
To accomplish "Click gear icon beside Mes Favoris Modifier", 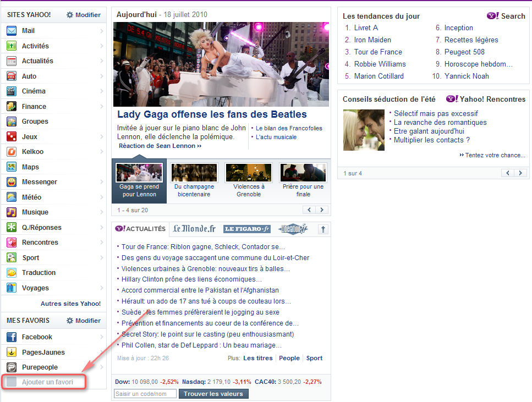I will tap(70, 321).
